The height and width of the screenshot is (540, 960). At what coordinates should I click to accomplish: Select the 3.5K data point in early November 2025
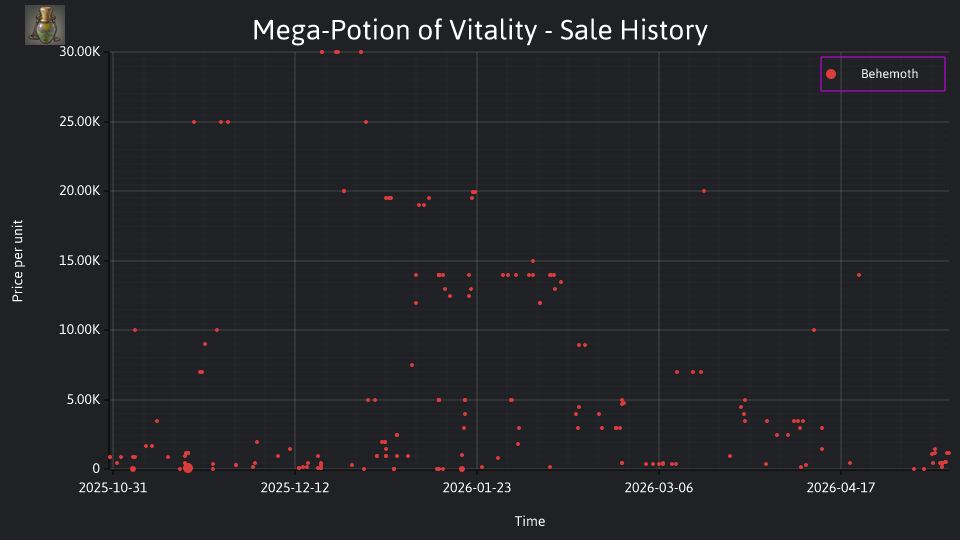click(x=157, y=421)
